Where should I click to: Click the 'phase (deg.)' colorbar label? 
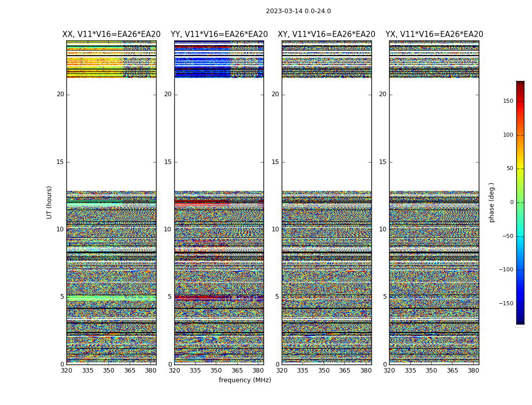pos(491,202)
